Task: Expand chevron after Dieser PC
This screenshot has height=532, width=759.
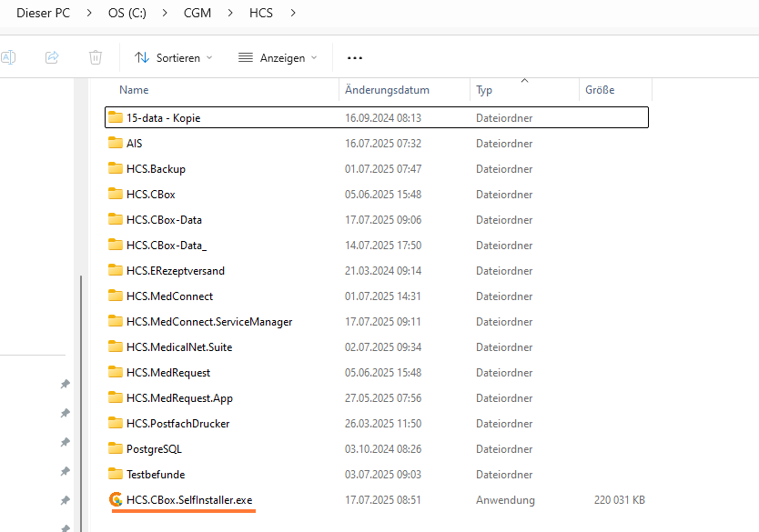Action: pyautogui.click(x=89, y=13)
